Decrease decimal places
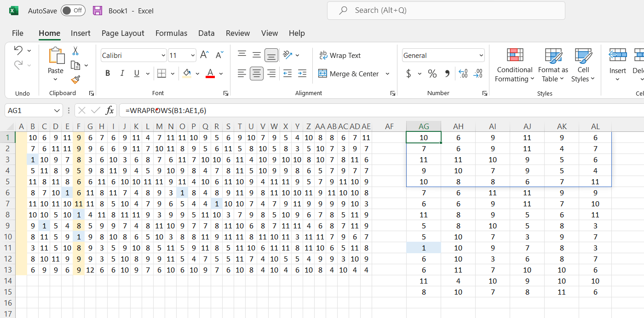Viewport: 644px width, 318px height. point(478,74)
